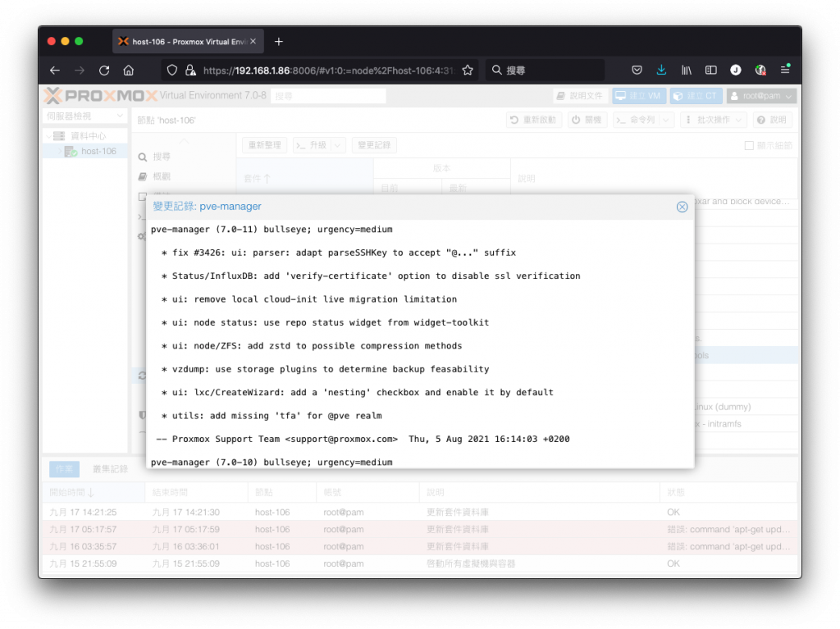Open 批次操作 bulk actions dropdown

(x=713, y=120)
